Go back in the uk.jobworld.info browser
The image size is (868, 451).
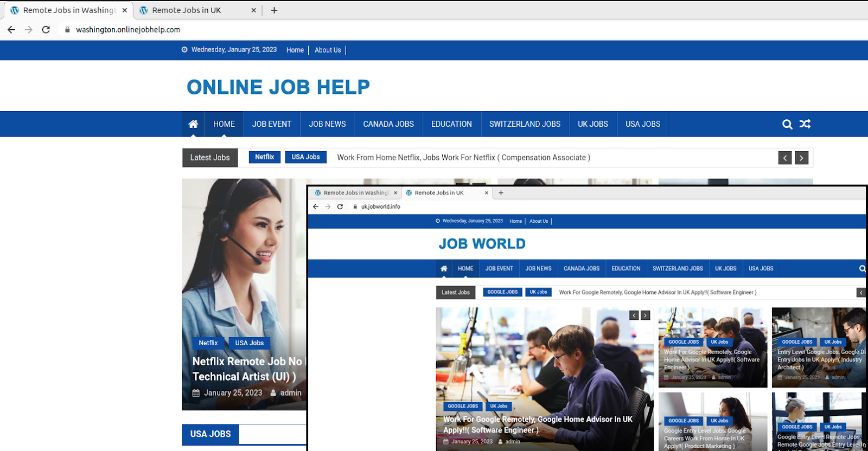point(316,207)
